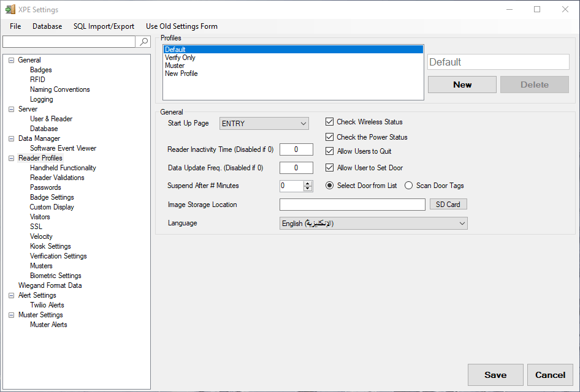Select Use Old Settings Form menu
580x392 pixels.
181,26
